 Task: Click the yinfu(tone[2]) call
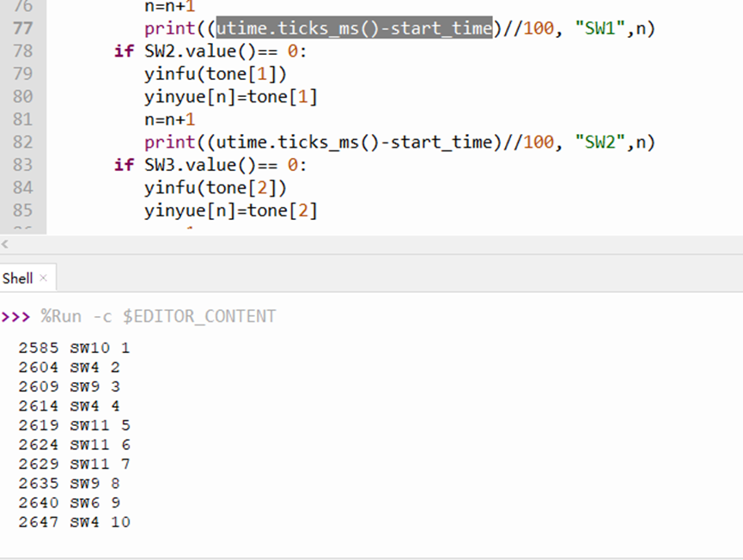tap(216, 187)
